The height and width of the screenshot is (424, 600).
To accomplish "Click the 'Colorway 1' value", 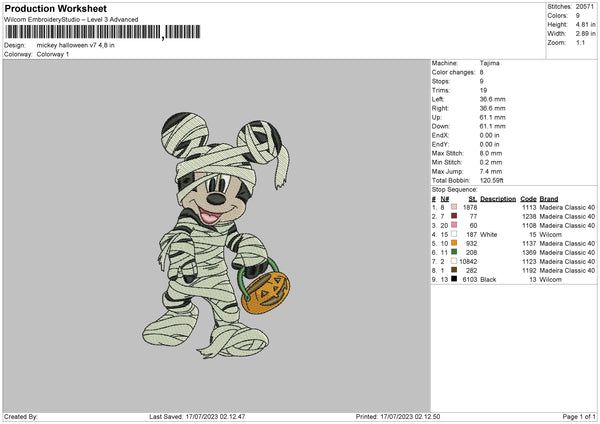I will tap(53, 54).
